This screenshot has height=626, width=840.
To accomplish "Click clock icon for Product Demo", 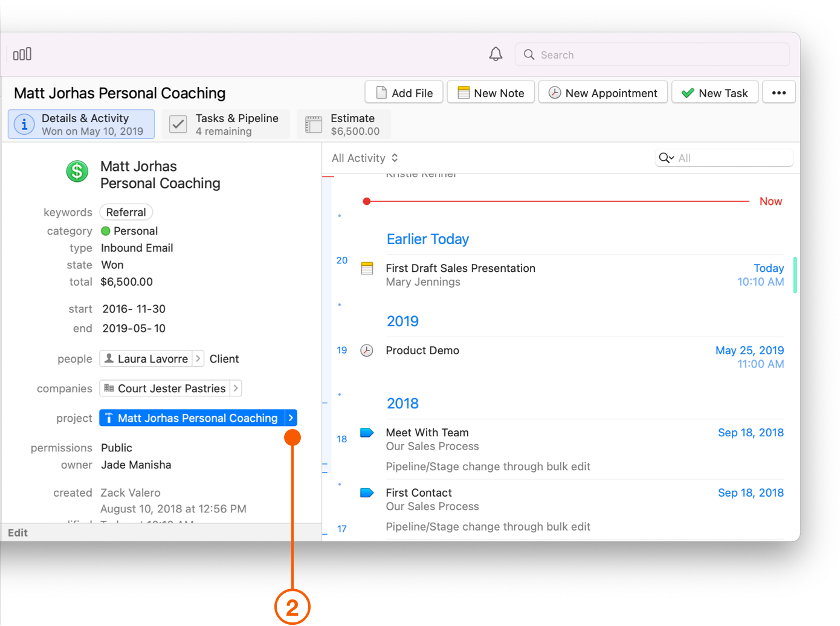I will (x=367, y=350).
